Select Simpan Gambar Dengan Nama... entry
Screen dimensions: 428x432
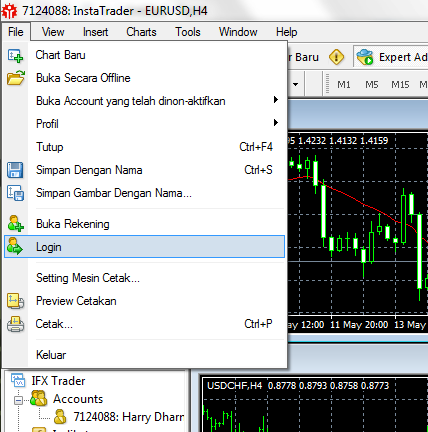tap(145, 193)
